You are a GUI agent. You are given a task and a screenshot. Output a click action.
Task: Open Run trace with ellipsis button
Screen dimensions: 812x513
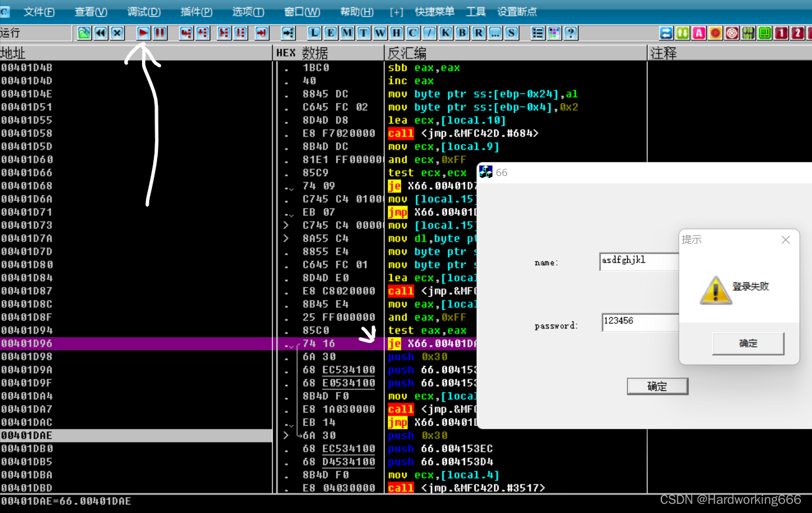tap(495, 33)
